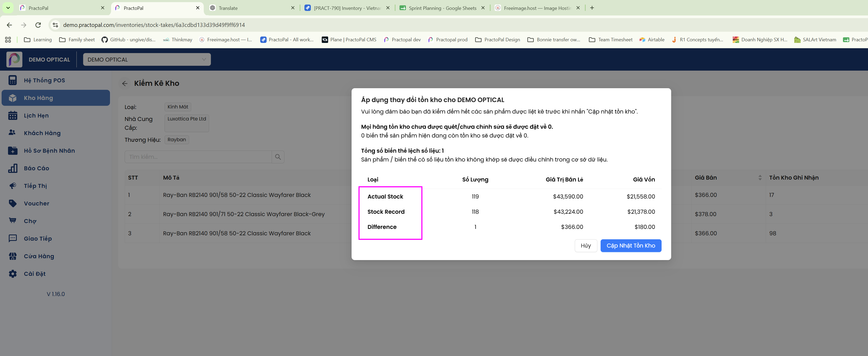Screen dimensions: 868x356
Task: Click the Kính Mắt type tag
Action: coord(178,107)
